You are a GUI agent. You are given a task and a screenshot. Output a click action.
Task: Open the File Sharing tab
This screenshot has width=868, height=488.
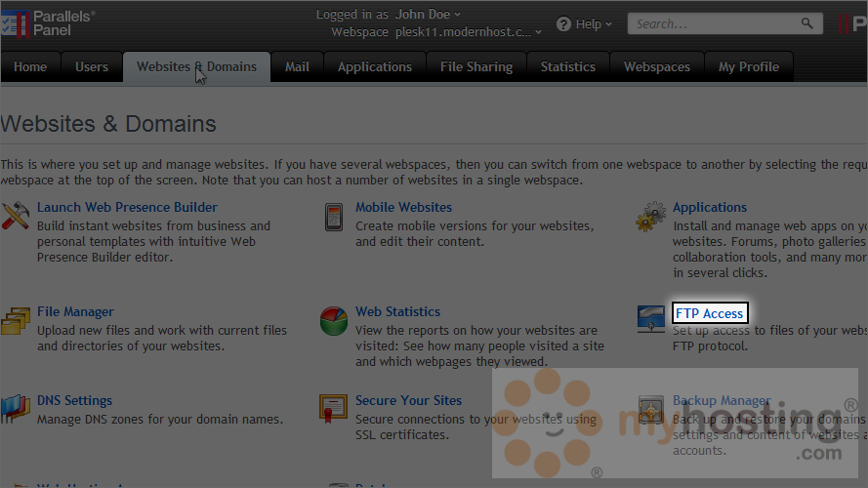[476, 67]
